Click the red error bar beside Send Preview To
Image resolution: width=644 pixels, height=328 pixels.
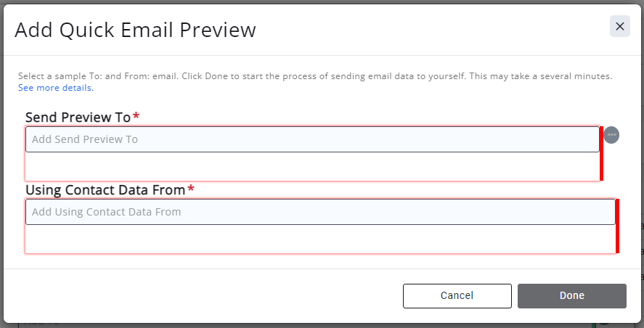point(602,153)
